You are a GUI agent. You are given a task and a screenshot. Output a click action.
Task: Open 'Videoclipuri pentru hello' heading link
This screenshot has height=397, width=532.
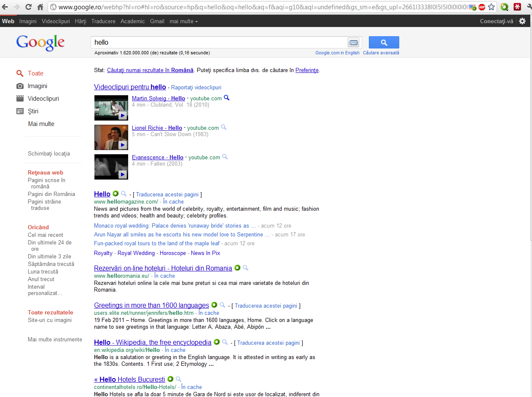click(x=130, y=87)
